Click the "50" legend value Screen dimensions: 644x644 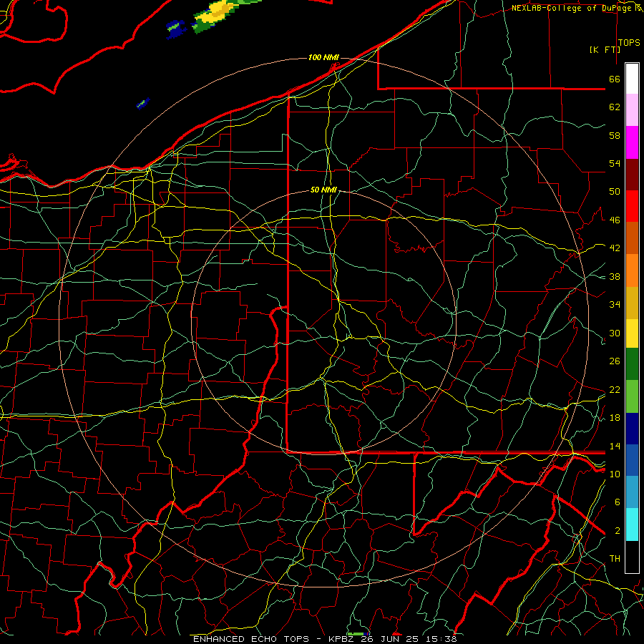point(615,192)
